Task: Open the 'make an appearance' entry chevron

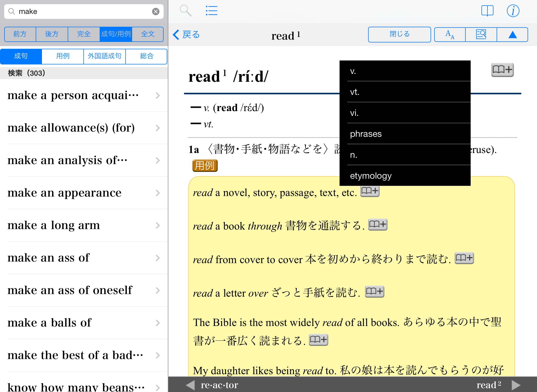Action: tap(158, 193)
